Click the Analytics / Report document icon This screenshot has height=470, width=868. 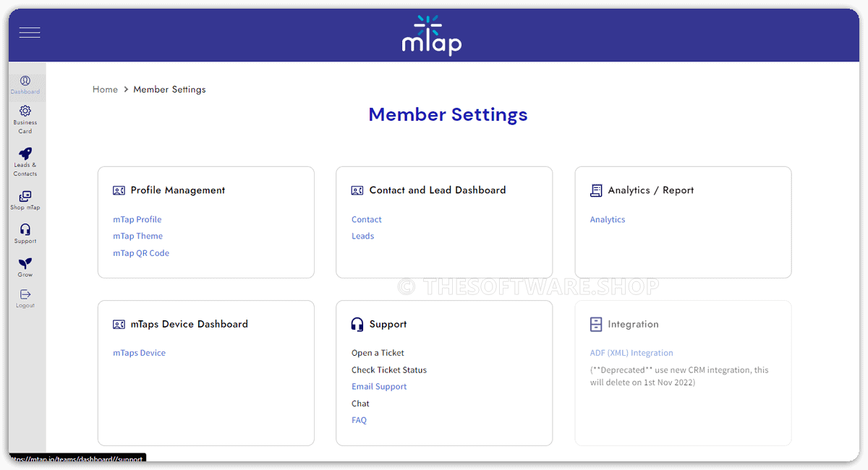pyautogui.click(x=596, y=190)
